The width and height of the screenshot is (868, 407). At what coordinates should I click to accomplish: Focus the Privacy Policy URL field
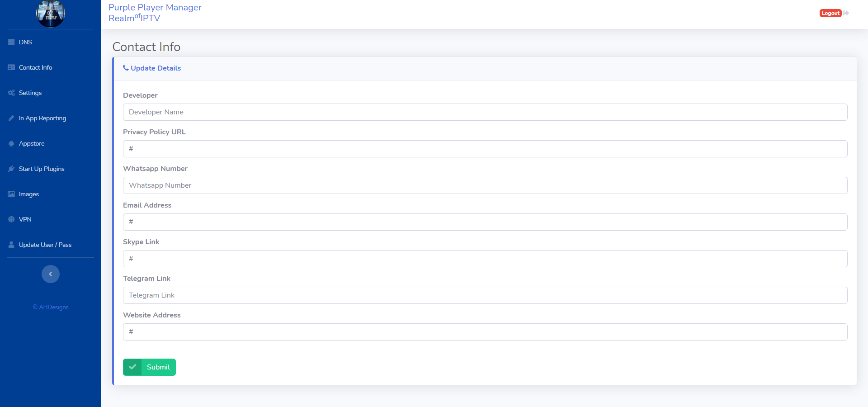pos(485,149)
